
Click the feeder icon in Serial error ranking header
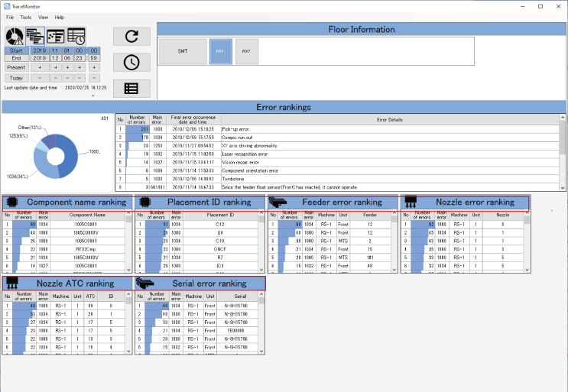[145, 283]
